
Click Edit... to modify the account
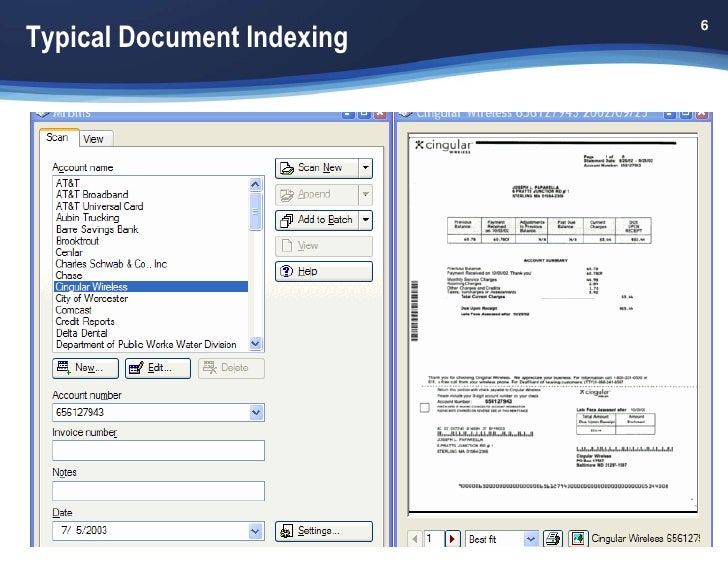(x=158, y=368)
